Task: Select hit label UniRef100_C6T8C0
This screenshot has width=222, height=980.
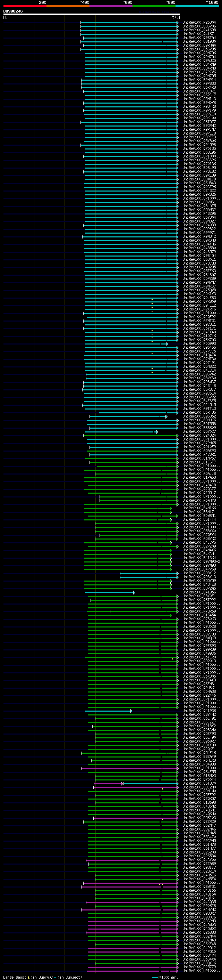Action: pyautogui.click(x=199, y=783)
